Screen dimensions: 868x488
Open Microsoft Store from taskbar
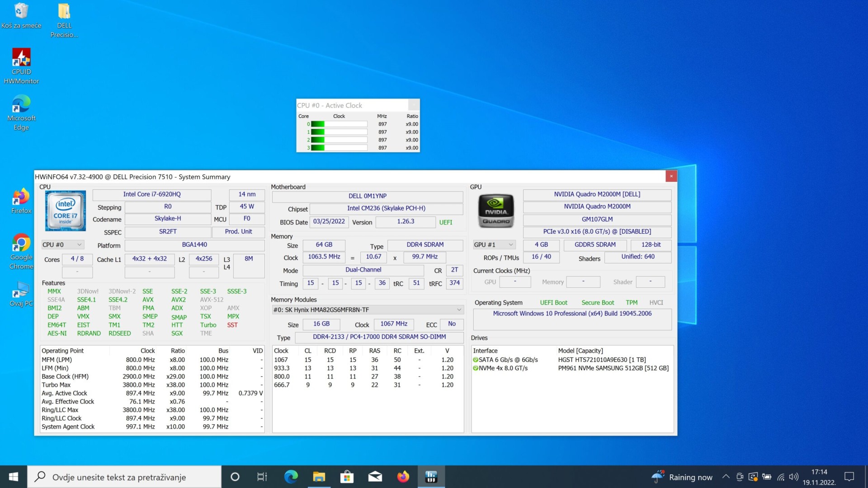347,477
